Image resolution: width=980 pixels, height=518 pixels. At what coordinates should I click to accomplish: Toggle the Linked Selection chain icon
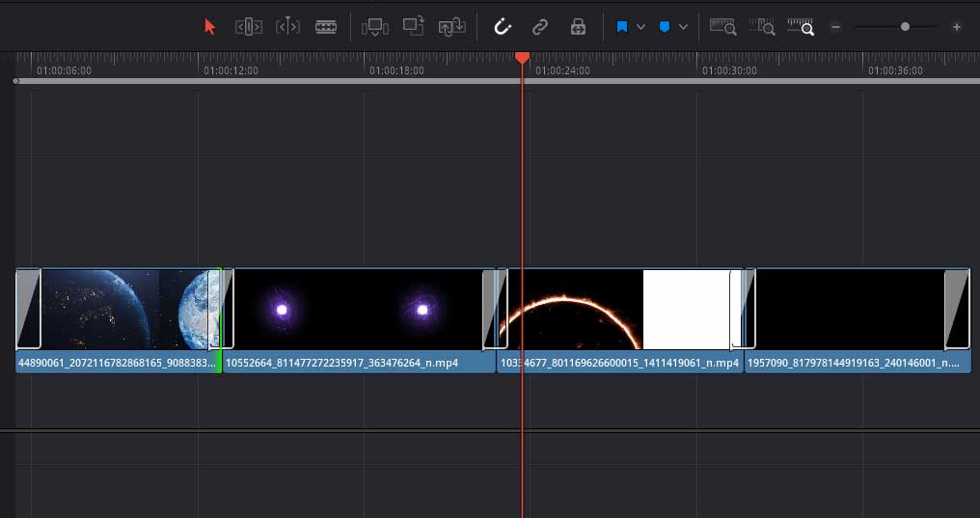[540, 27]
